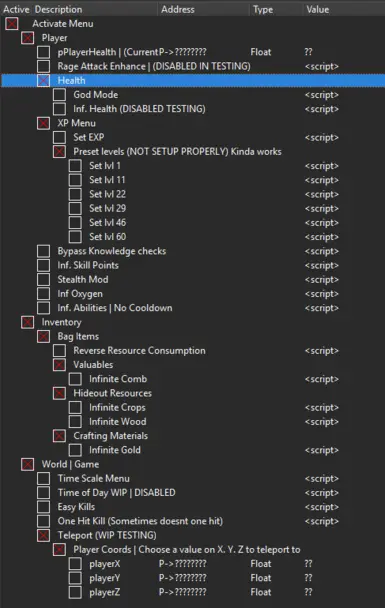Enable the One Hit Kill checkbox

[x=43, y=521]
